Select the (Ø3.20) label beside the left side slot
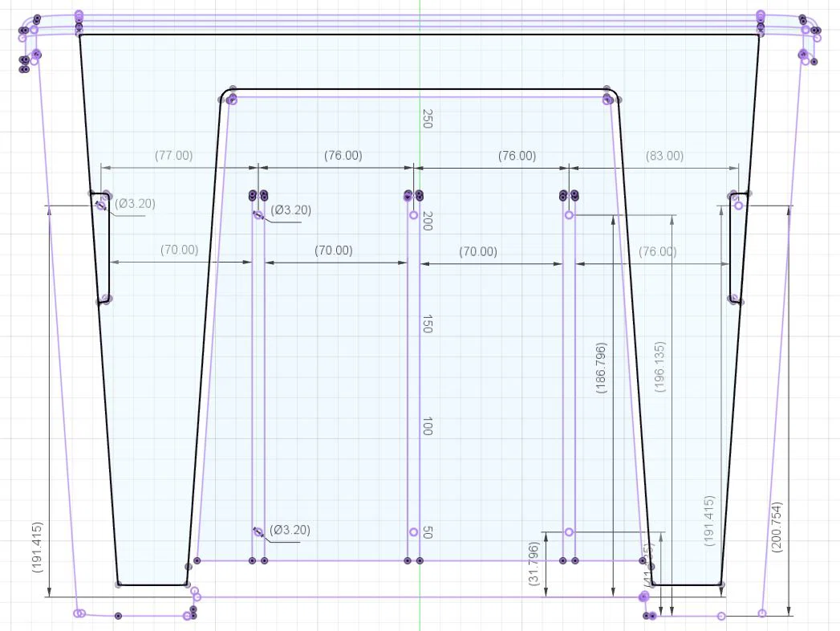The width and height of the screenshot is (840, 631). click(x=135, y=204)
